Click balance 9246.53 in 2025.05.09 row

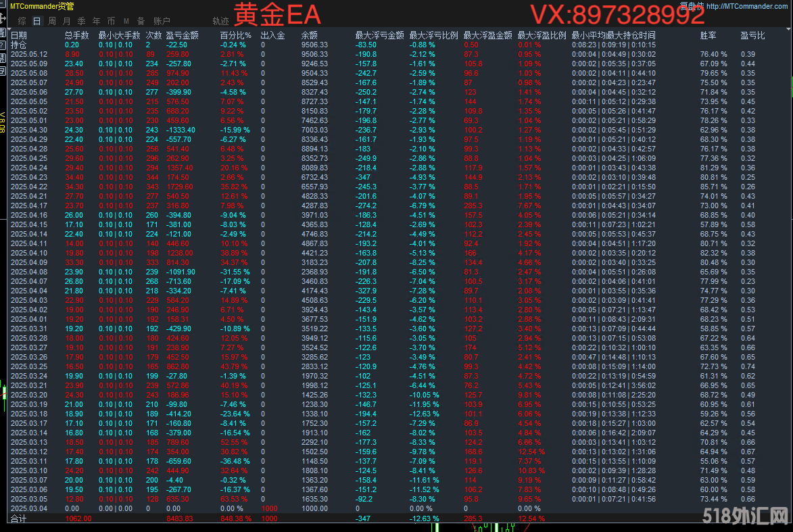click(314, 64)
